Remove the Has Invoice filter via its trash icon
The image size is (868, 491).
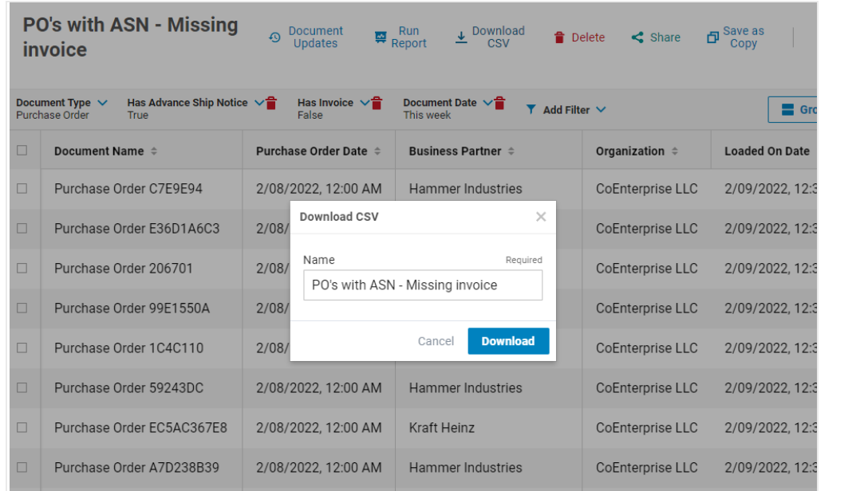[377, 103]
